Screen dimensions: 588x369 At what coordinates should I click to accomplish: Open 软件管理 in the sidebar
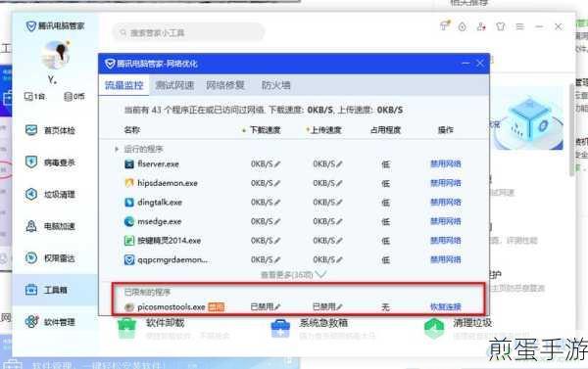point(50,322)
